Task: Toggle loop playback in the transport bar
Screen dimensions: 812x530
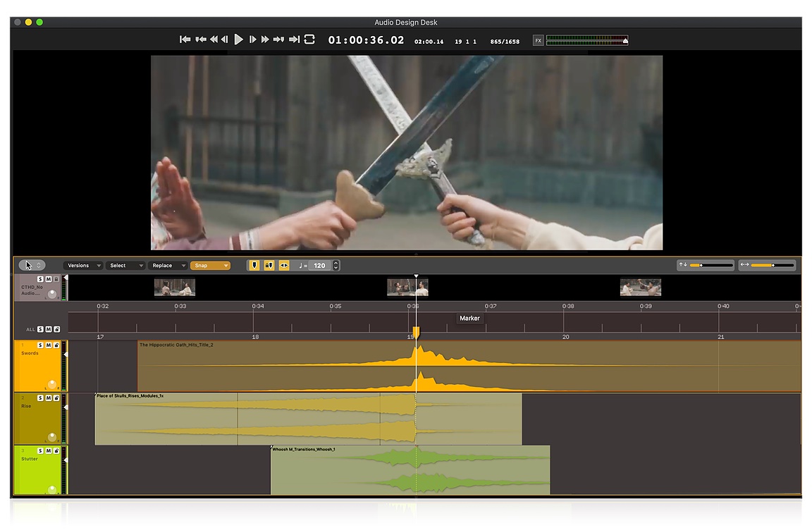Action: click(309, 39)
